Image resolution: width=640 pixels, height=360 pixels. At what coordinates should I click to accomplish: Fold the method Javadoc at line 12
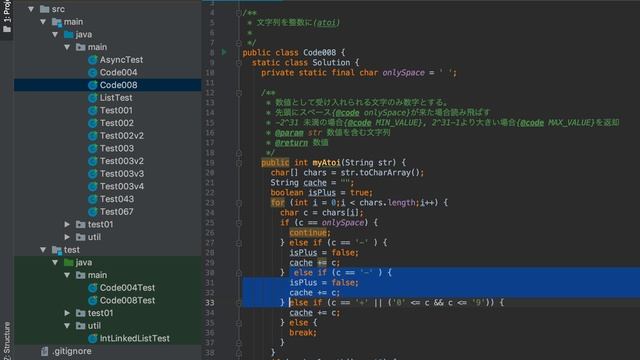tap(239, 93)
